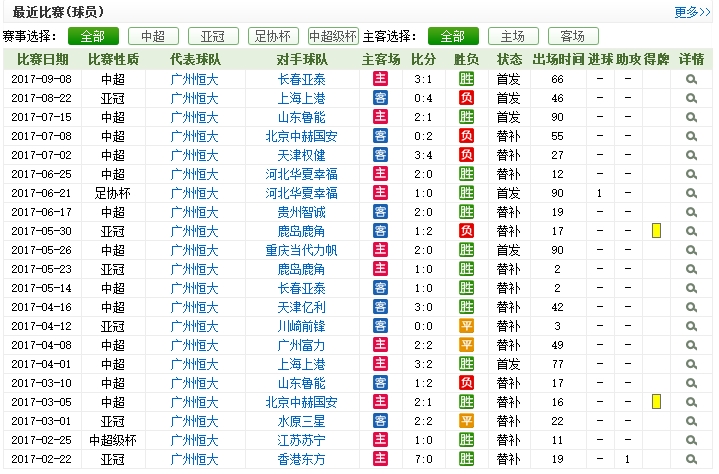The image size is (719, 474).
Task: Select score 7:0 in 2017-02-22 row
Action: pos(423,459)
